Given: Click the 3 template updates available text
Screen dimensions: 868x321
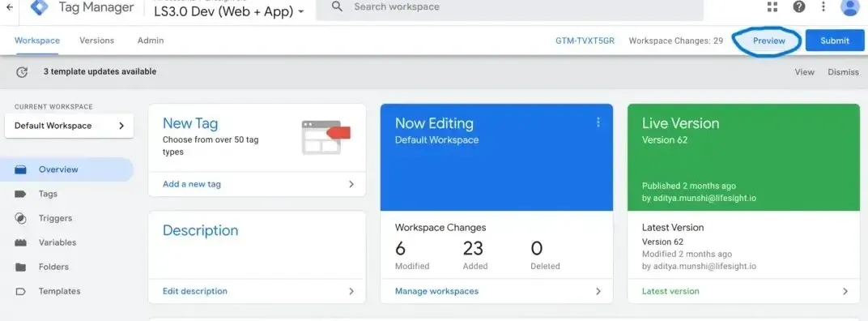Looking at the screenshot, I should coord(100,71).
